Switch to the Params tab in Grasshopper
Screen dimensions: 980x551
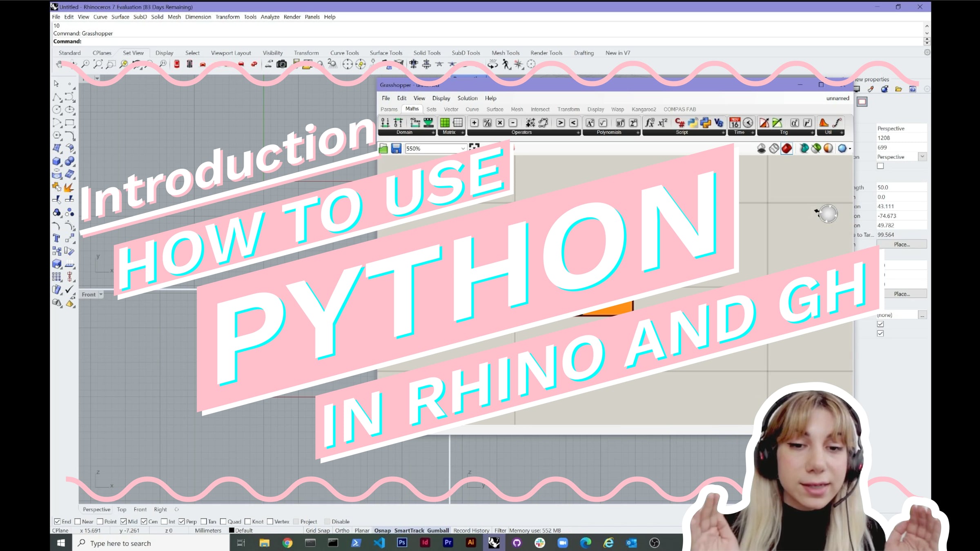389,109
